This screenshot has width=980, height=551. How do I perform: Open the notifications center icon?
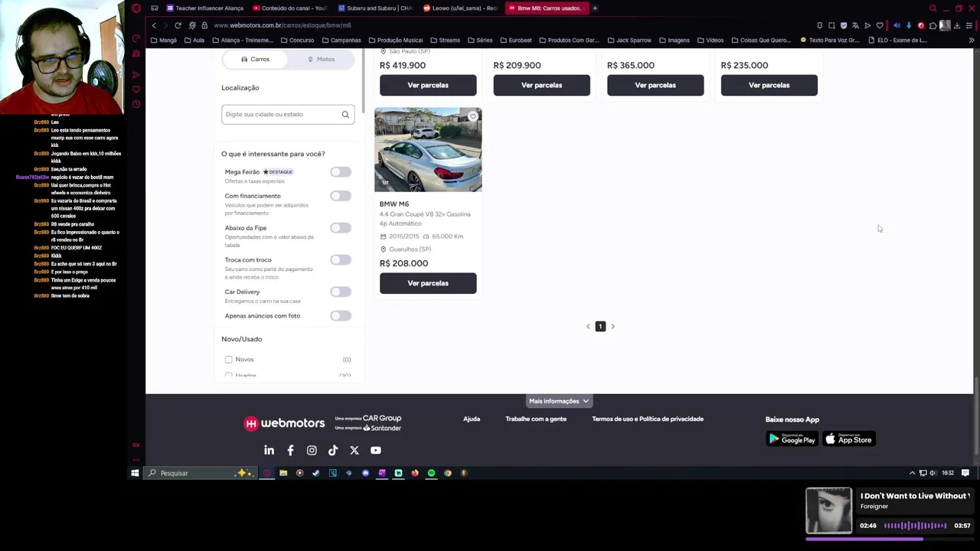965,473
